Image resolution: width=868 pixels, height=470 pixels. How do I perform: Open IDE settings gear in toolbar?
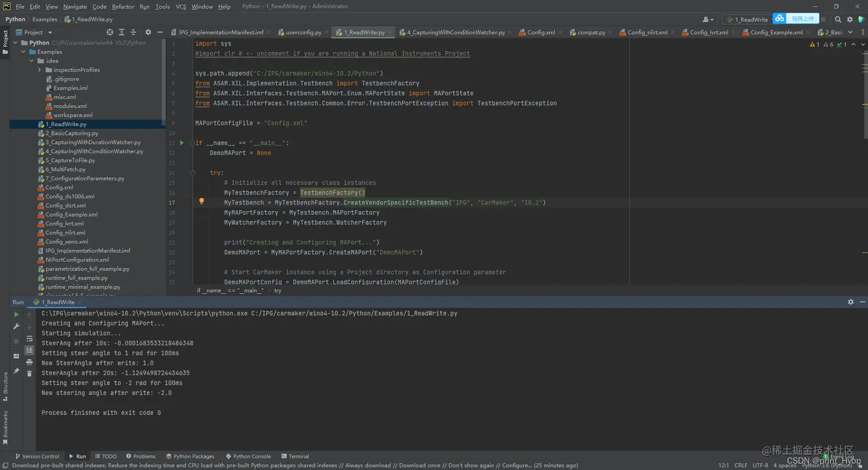click(x=850, y=19)
